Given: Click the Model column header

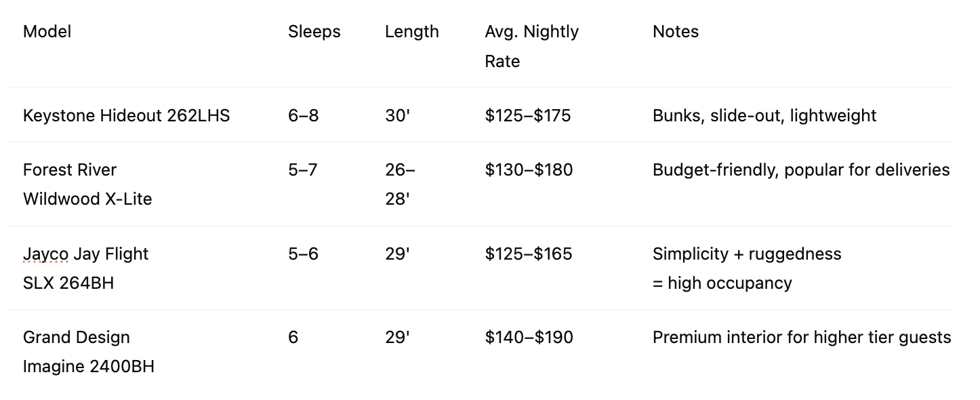Looking at the screenshot, I should [x=47, y=32].
